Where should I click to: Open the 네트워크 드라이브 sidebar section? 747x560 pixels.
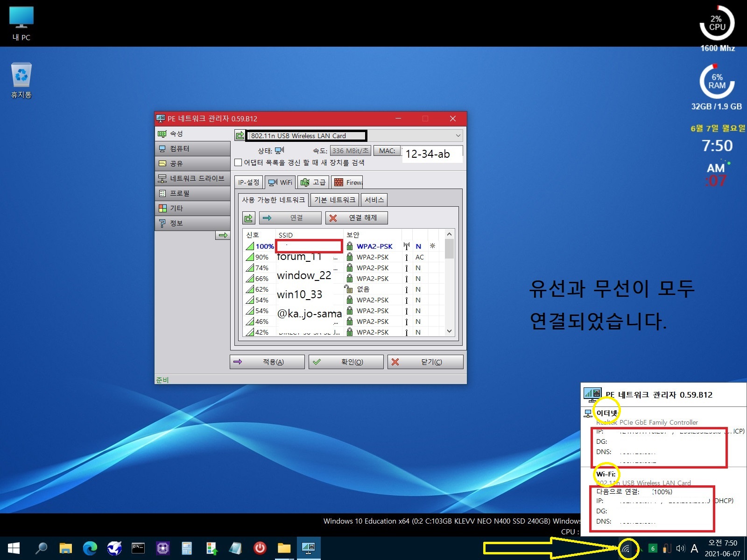tap(192, 178)
